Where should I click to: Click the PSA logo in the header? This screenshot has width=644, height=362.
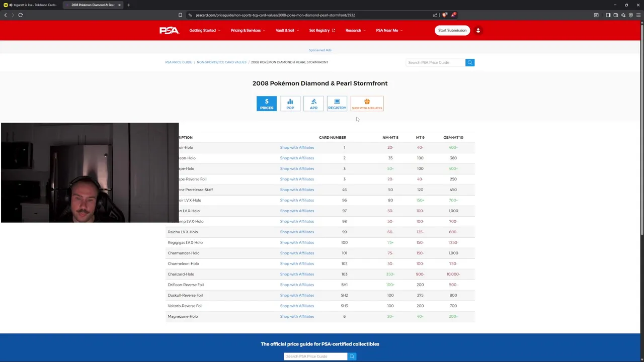(x=169, y=30)
